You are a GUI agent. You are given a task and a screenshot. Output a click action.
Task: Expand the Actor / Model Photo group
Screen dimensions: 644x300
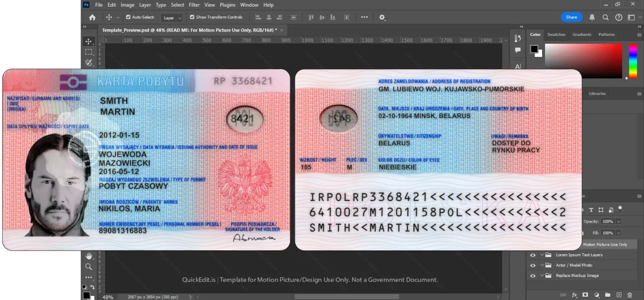click(x=542, y=265)
